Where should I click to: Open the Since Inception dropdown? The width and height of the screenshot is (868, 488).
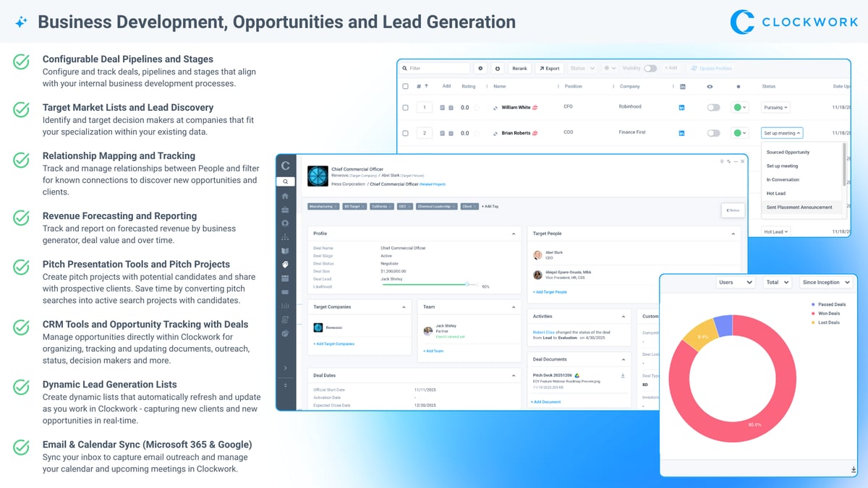pos(825,282)
